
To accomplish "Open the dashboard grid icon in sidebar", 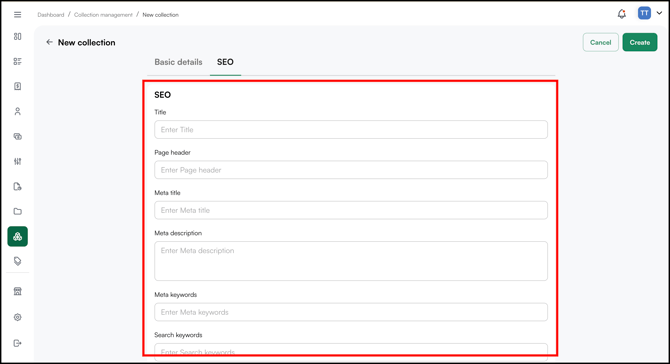I will [x=18, y=37].
